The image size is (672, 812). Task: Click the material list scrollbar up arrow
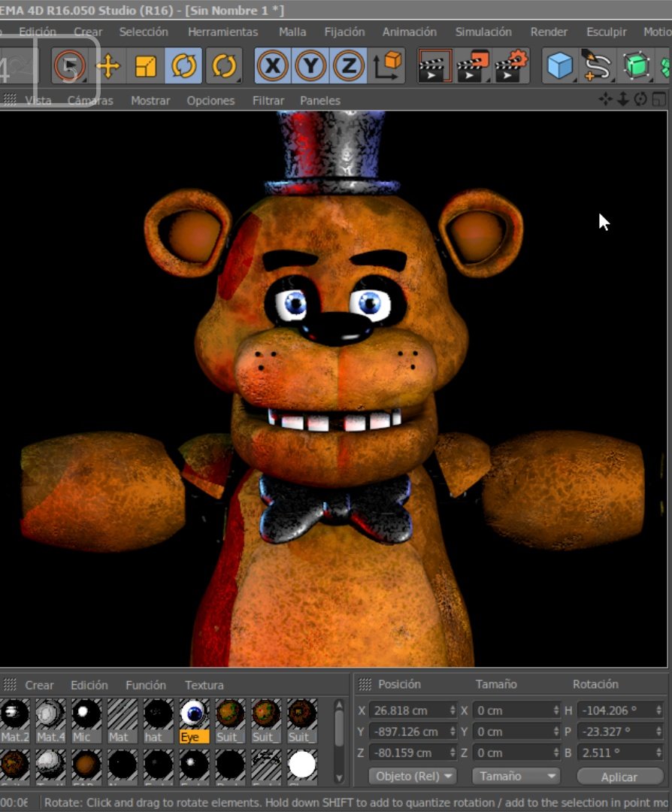tap(339, 705)
